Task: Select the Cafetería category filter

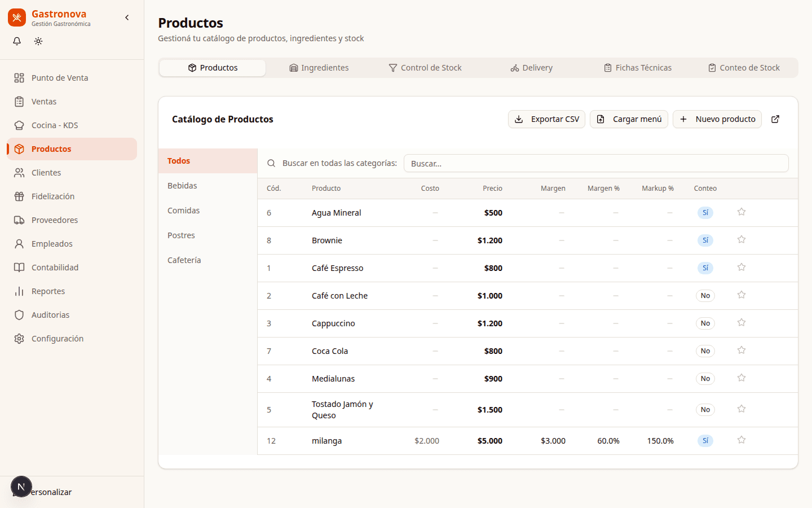Action: [x=184, y=260]
